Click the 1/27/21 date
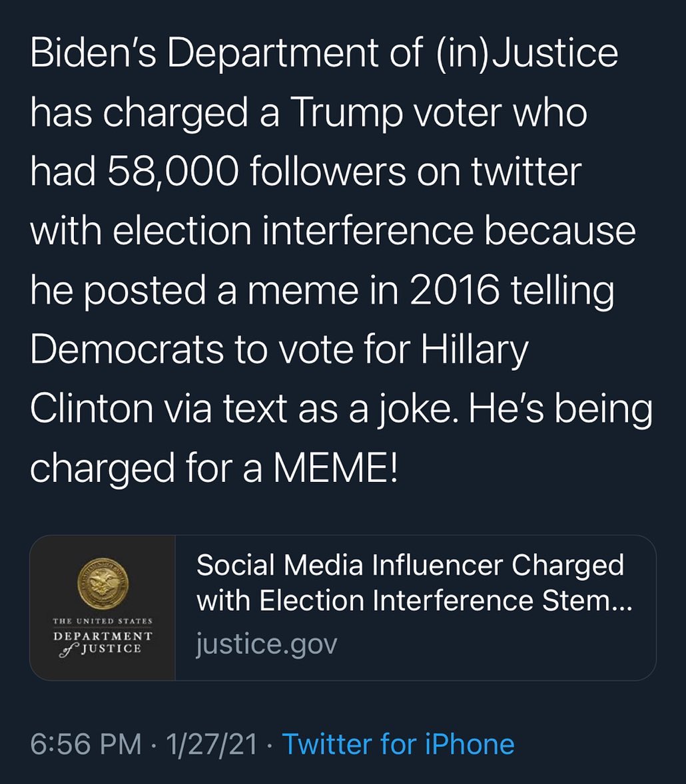 [212, 744]
